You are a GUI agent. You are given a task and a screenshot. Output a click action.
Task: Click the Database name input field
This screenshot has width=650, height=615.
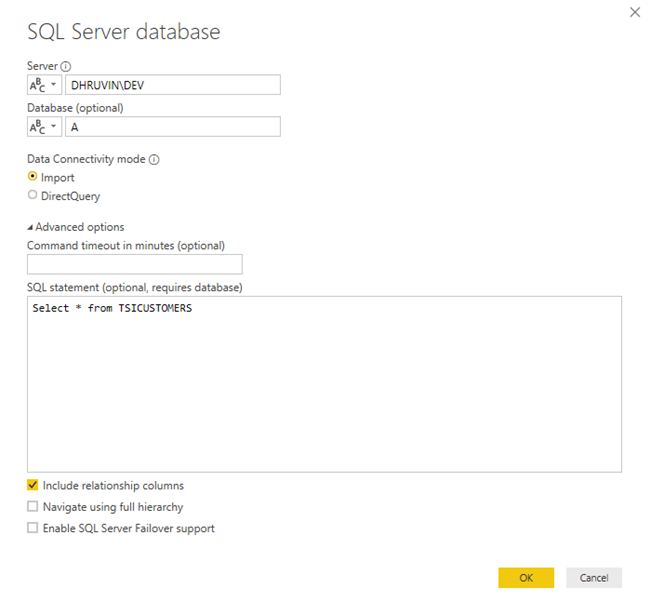(x=172, y=127)
